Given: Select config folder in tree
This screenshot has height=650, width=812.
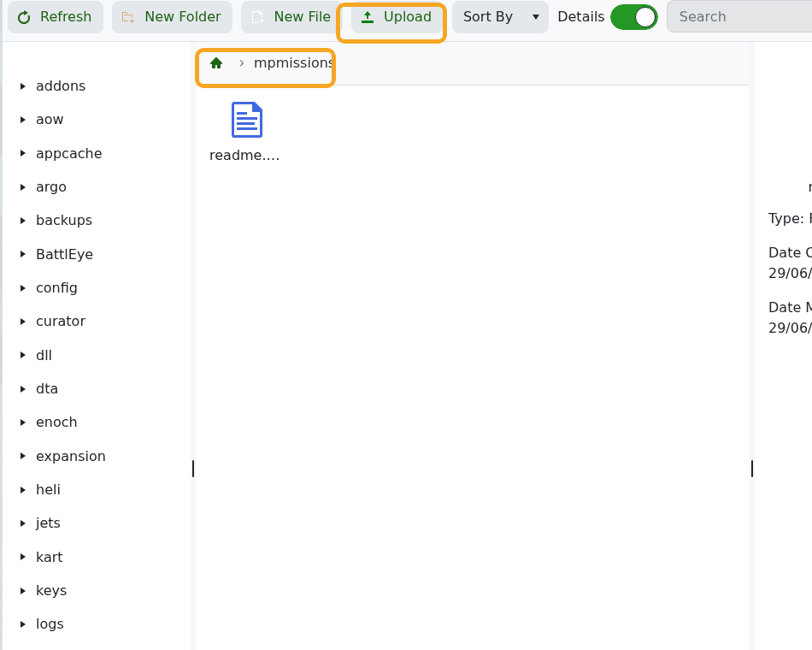Looking at the screenshot, I should [x=56, y=287].
